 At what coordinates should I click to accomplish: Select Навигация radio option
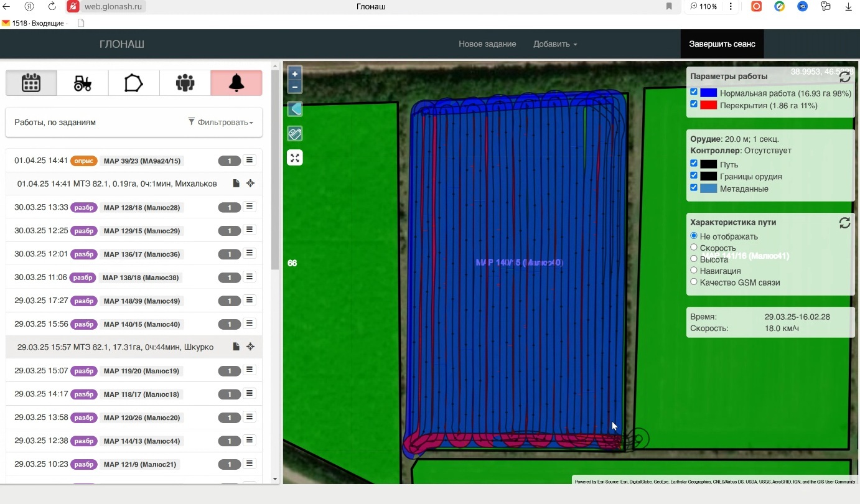click(694, 270)
